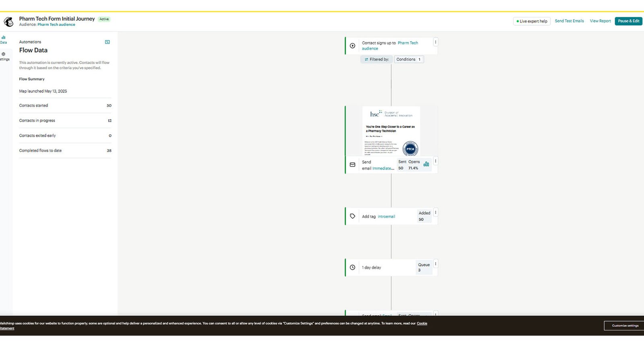Collapse the Flow Data panel icon
Image resolution: width=644 pixels, height=362 pixels.
pyautogui.click(x=107, y=42)
